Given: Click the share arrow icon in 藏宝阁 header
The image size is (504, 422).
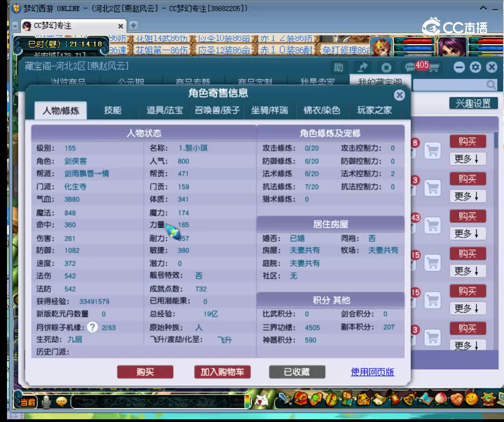Looking at the screenshot, I should click(363, 67).
